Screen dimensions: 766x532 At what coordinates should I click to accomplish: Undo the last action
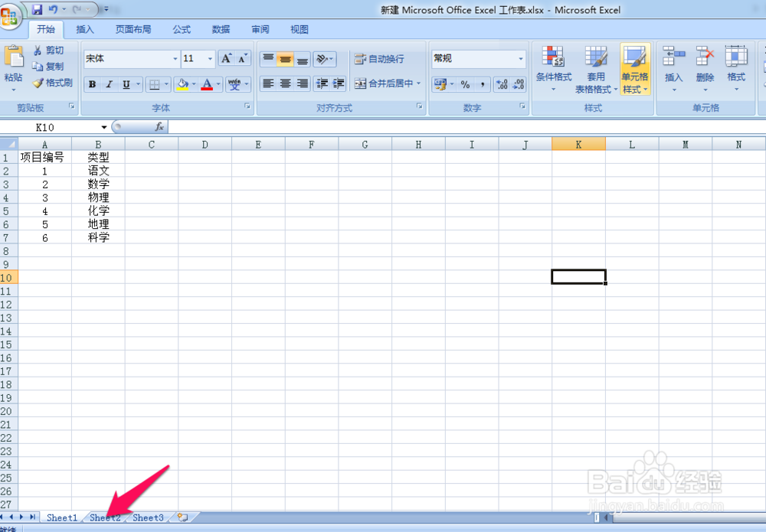pos(54,9)
